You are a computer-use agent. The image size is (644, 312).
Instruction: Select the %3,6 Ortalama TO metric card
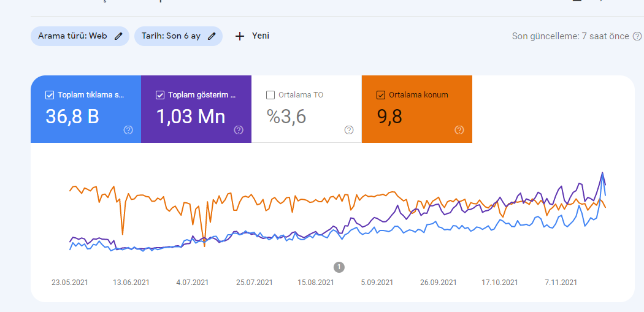(x=307, y=109)
